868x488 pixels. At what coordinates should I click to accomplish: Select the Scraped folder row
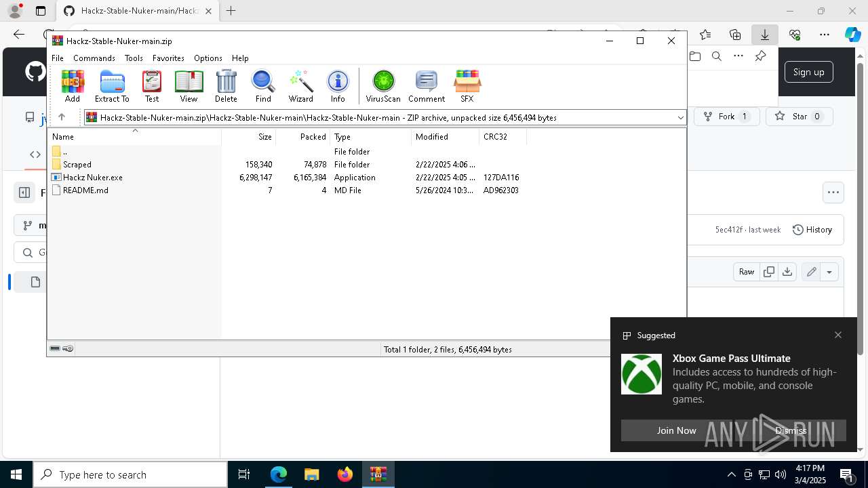coord(285,165)
